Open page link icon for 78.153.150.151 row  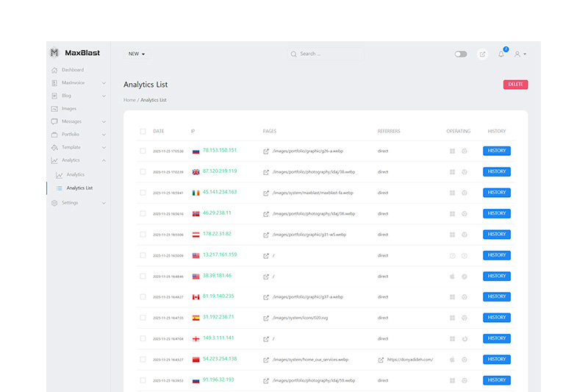pyautogui.click(x=266, y=151)
